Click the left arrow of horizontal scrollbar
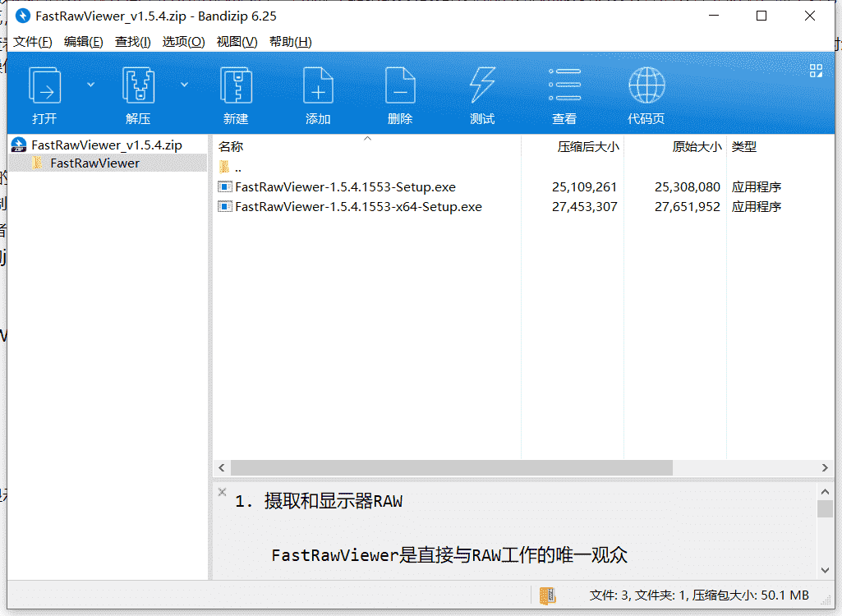 (x=222, y=468)
